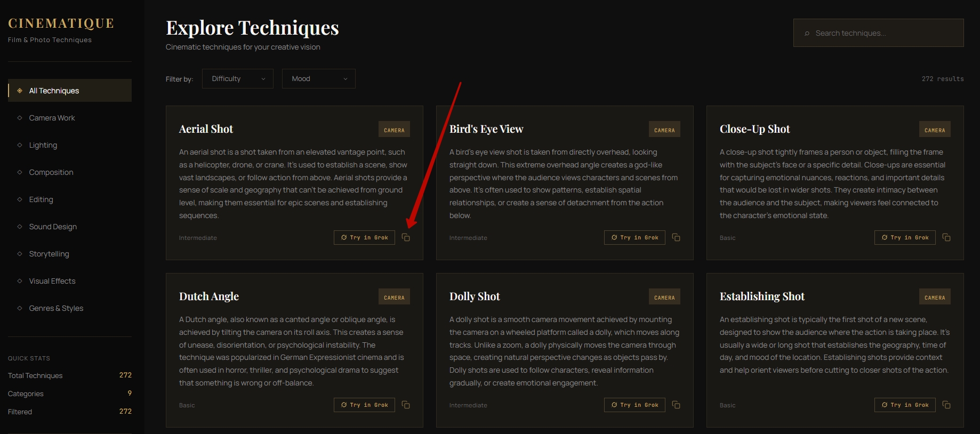The image size is (980, 434).
Task: Click CAMERA tag on Bird's Eye View
Action: pyautogui.click(x=664, y=130)
